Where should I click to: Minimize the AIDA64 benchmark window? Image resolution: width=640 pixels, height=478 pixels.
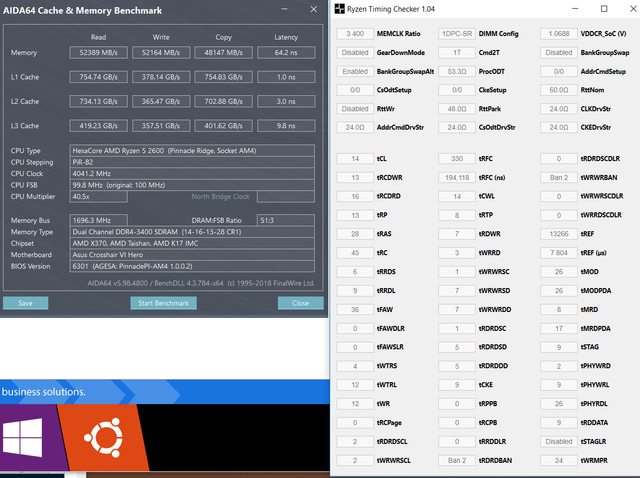[284, 9]
